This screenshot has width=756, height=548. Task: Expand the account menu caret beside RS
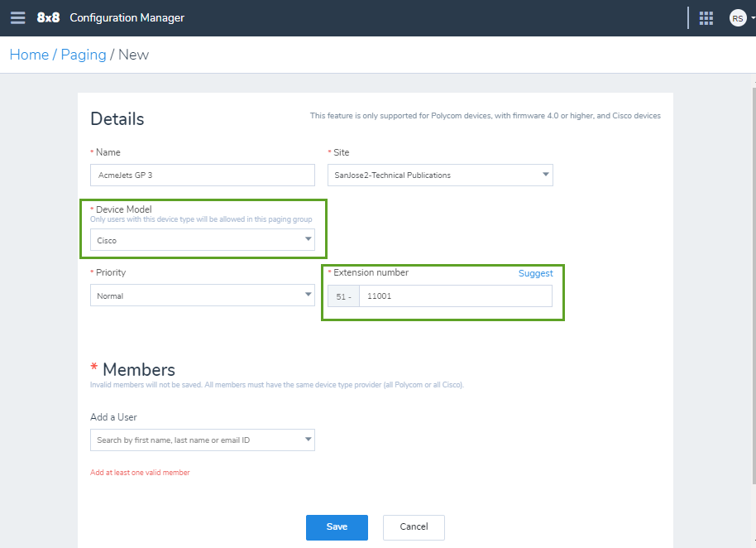coord(753,18)
